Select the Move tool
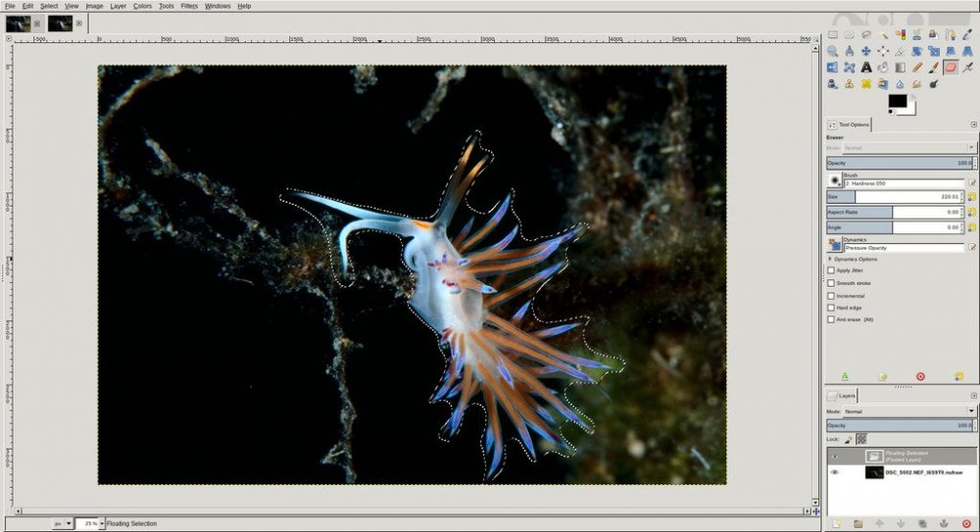The width and height of the screenshot is (980, 532). click(866, 51)
